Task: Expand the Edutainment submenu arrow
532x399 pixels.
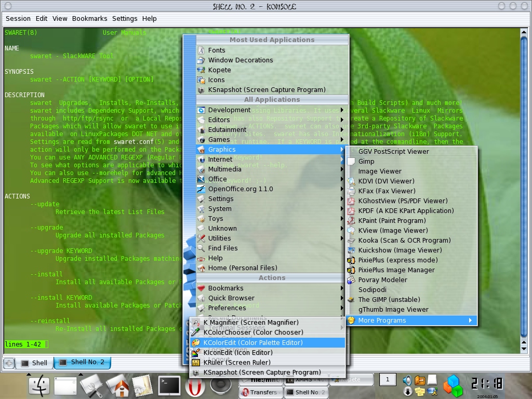Action: (342, 129)
